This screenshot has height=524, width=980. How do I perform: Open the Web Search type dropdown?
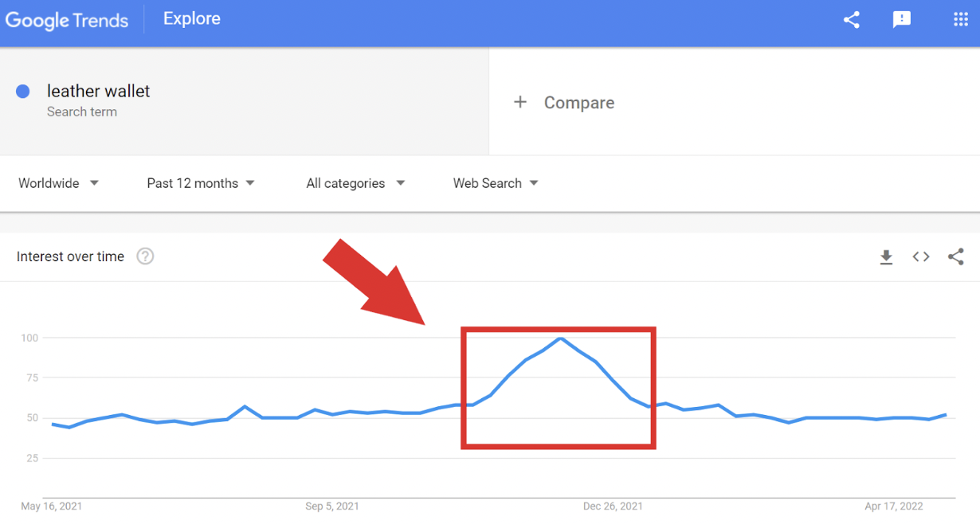(x=496, y=183)
